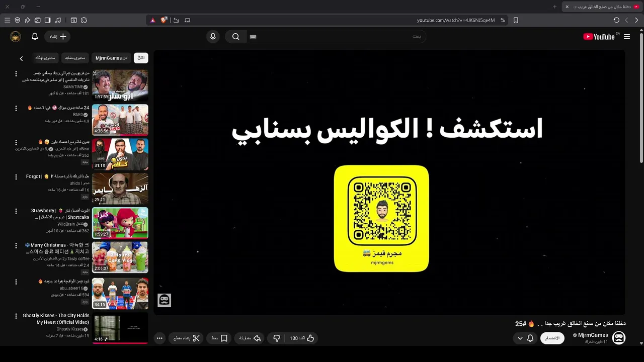Save the video with حفظ button
The height and width of the screenshot is (362, 644).
219,338
